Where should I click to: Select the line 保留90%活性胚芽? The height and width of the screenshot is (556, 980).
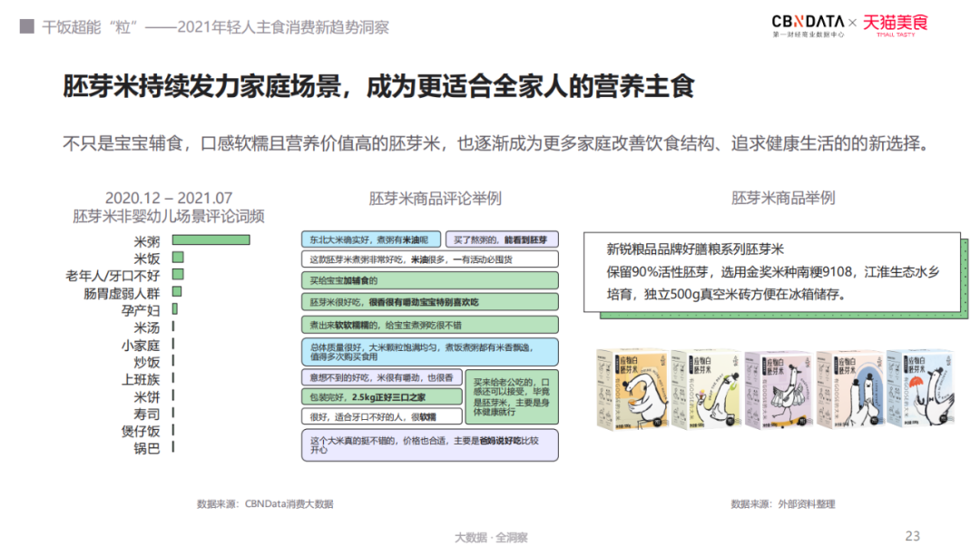pyautogui.click(x=772, y=272)
